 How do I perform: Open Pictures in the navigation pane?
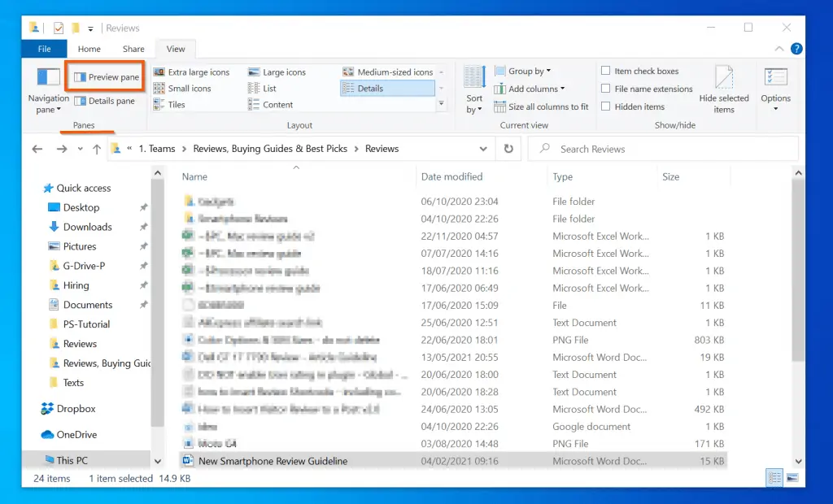72,246
